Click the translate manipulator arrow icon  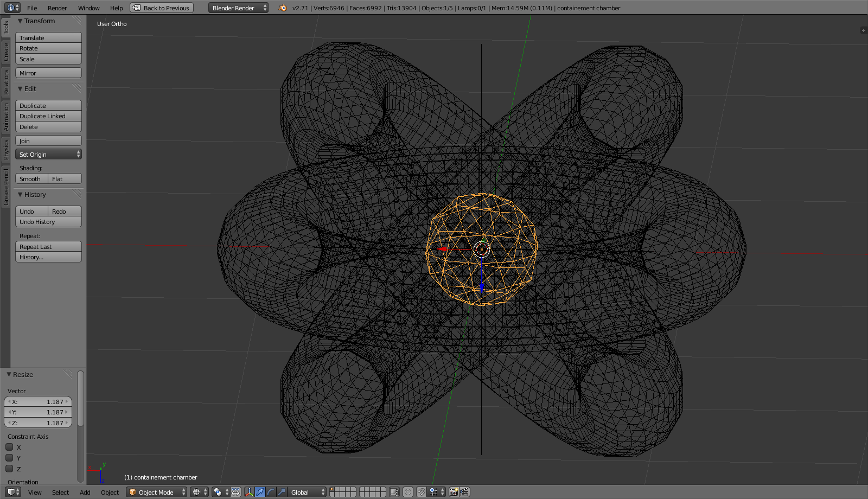(x=260, y=492)
